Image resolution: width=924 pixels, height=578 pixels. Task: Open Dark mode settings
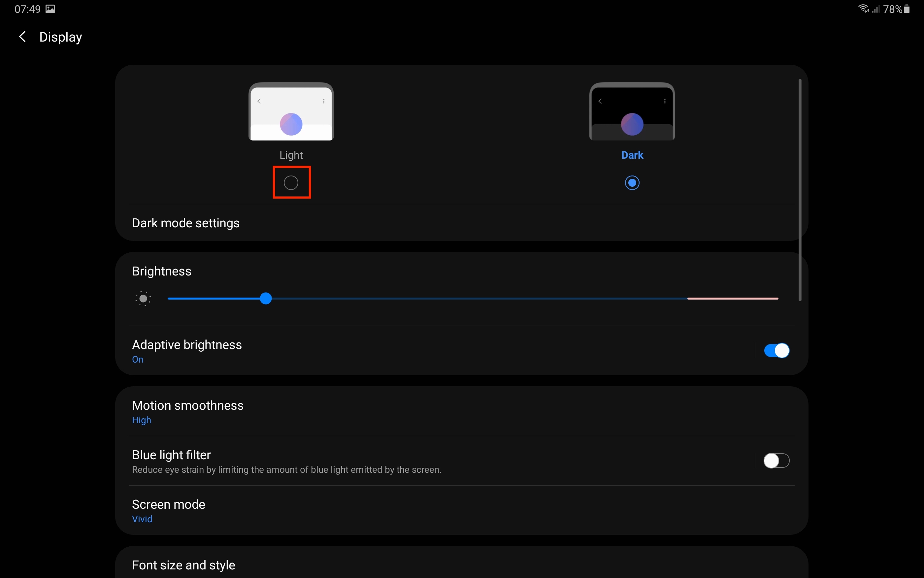coord(186,223)
